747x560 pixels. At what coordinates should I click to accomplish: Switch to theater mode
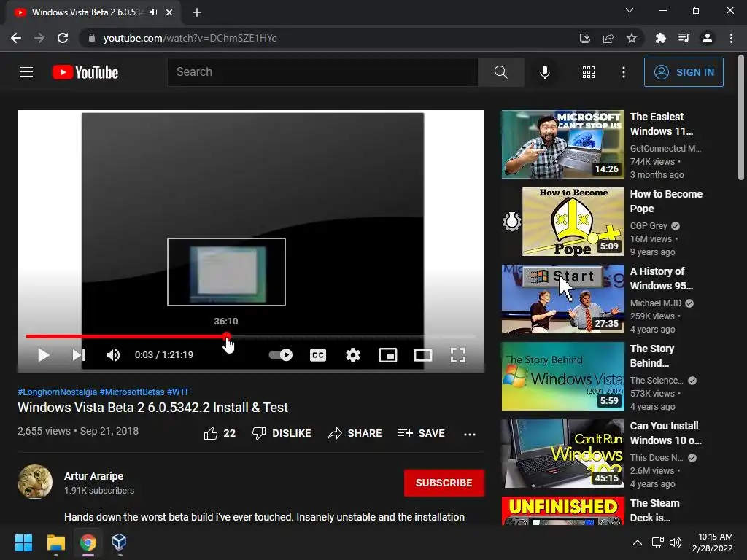(x=423, y=355)
